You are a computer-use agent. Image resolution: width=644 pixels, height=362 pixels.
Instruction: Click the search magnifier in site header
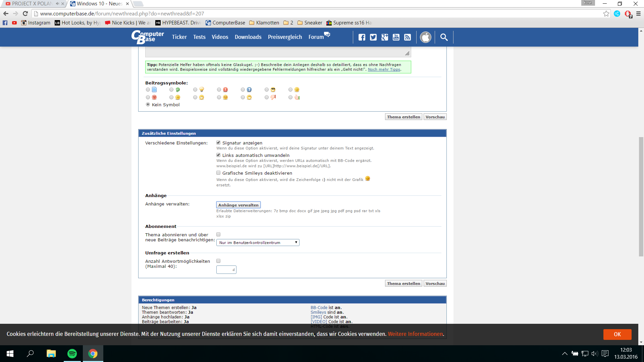click(x=444, y=37)
